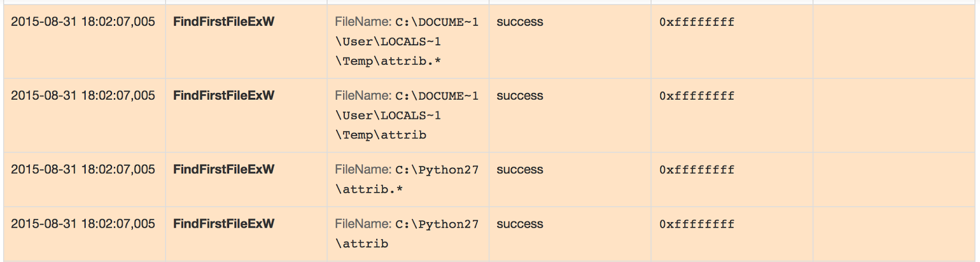The width and height of the screenshot is (980, 262).
Task: Select 0xffffffff return value for Temp\attrib non-wildcard row
Action: pos(696,96)
